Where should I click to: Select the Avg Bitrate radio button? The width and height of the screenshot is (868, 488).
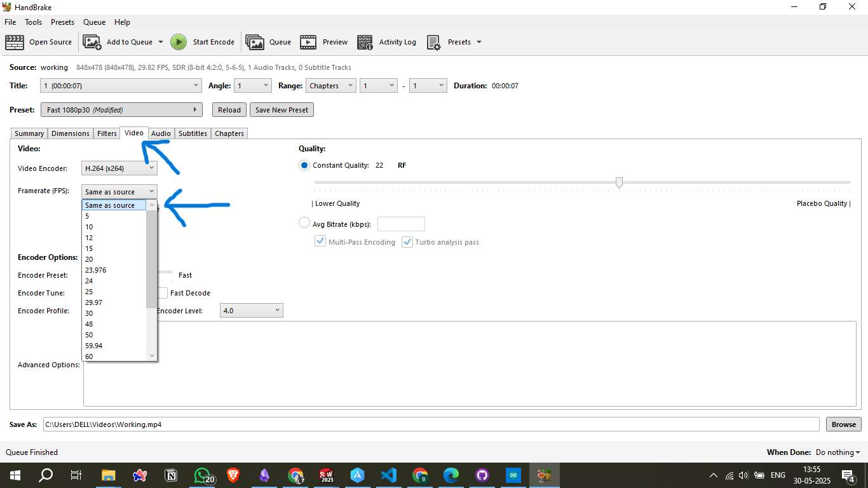304,224
